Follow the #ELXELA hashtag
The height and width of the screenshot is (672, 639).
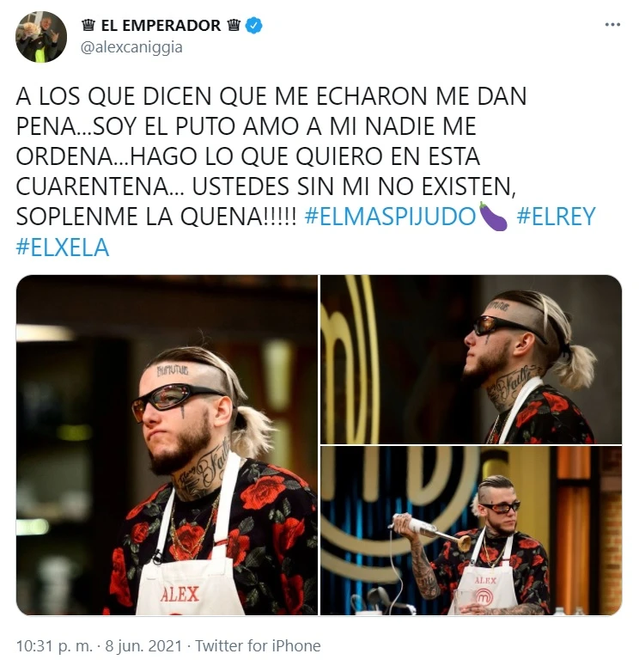point(63,247)
